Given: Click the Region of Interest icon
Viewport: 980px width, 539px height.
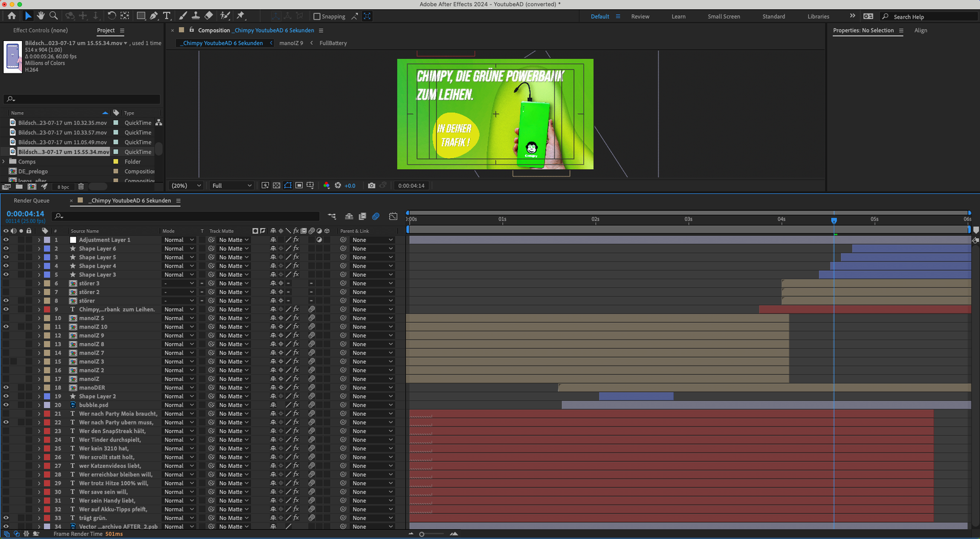Looking at the screenshot, I should pos(299,186).
